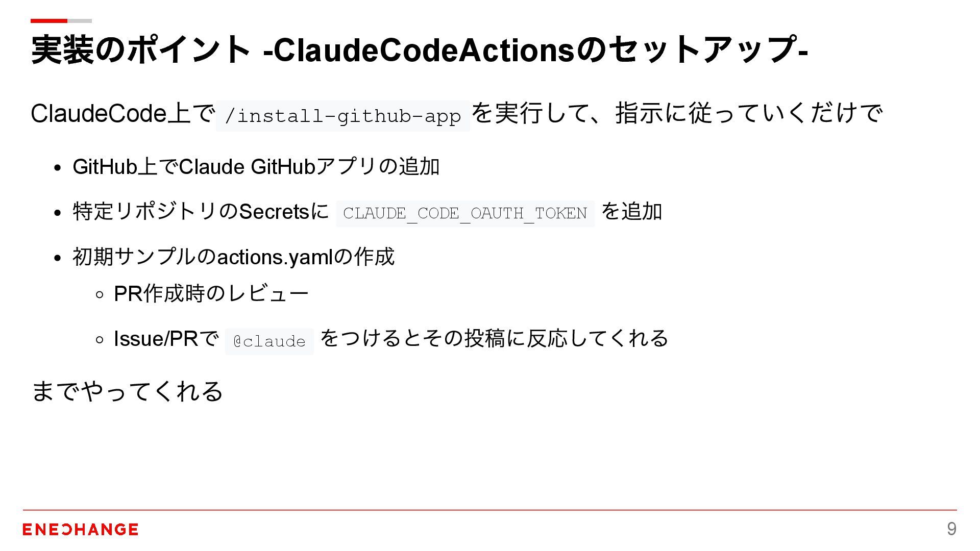Image resolution: width=980 pixels, height=551 pixels.
Task: Click 'をつけるとその投稿に反応してくれる' text
Action: (494, 338)
